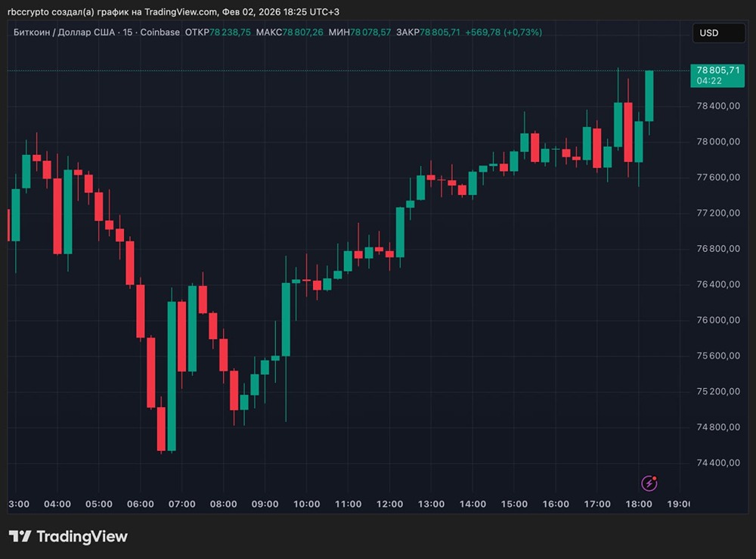Click the 05:00 time axis label
The width and height of the screenshot is (756, 559).
tap(99, 504)
